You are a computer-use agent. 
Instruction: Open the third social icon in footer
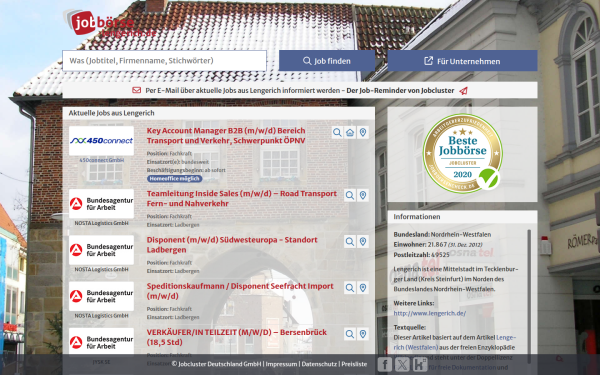point(420,364)
